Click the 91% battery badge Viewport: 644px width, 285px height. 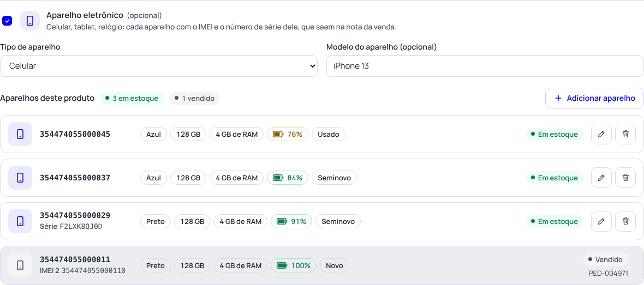(291, 221)
